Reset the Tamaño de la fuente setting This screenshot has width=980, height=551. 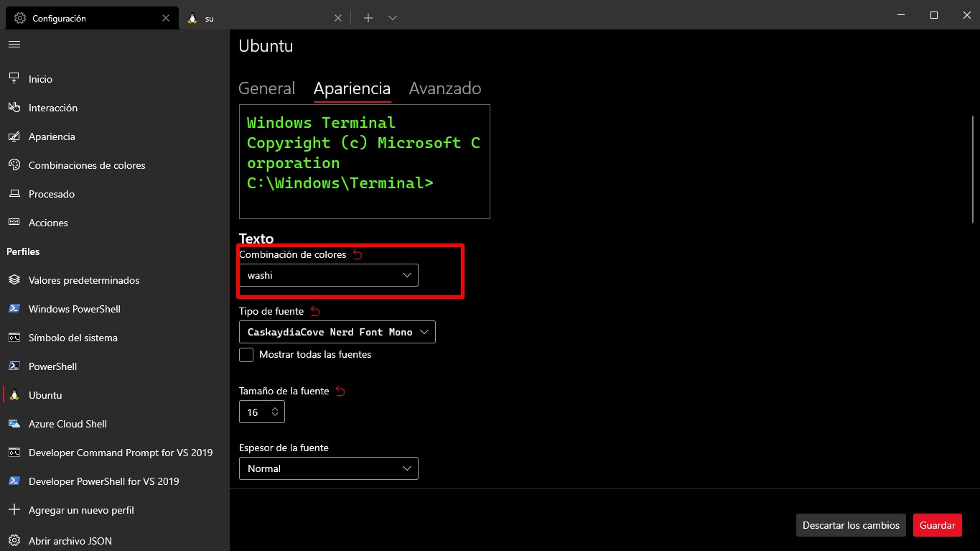pos(340,391)
